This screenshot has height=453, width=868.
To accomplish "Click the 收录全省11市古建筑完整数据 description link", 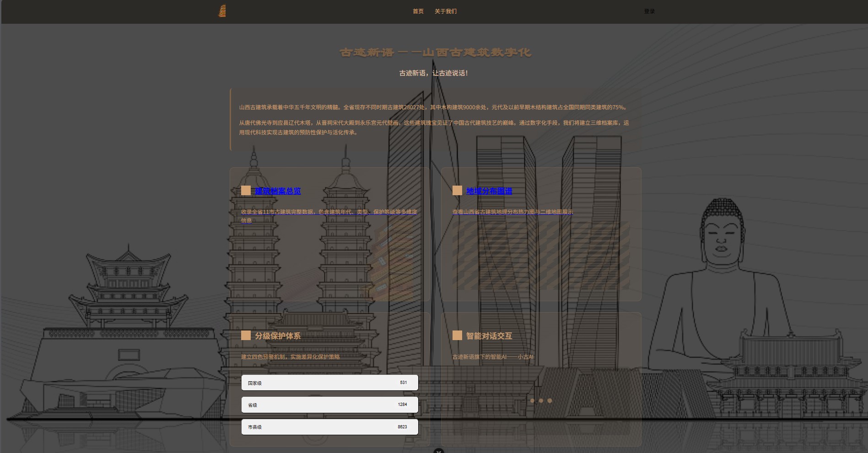I will tap(329, 212).
